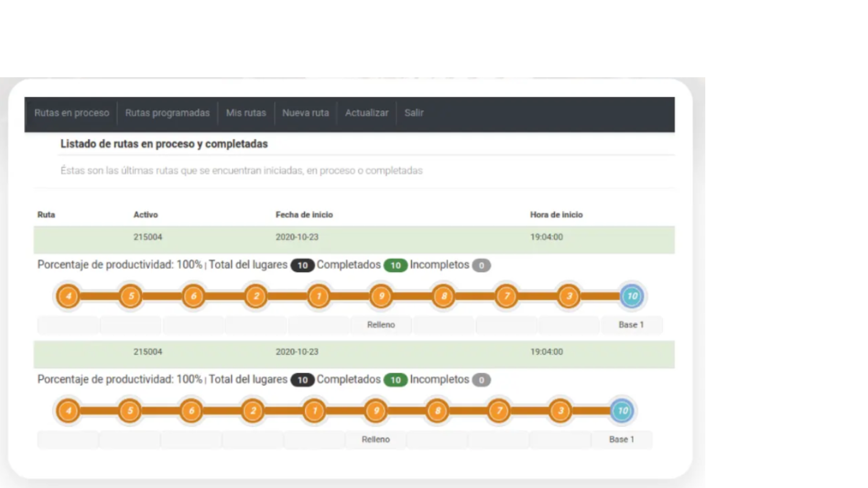Click stop marker 8 in the second route
The width and height of the screenshot is (868, 488).
pos(437,411)
